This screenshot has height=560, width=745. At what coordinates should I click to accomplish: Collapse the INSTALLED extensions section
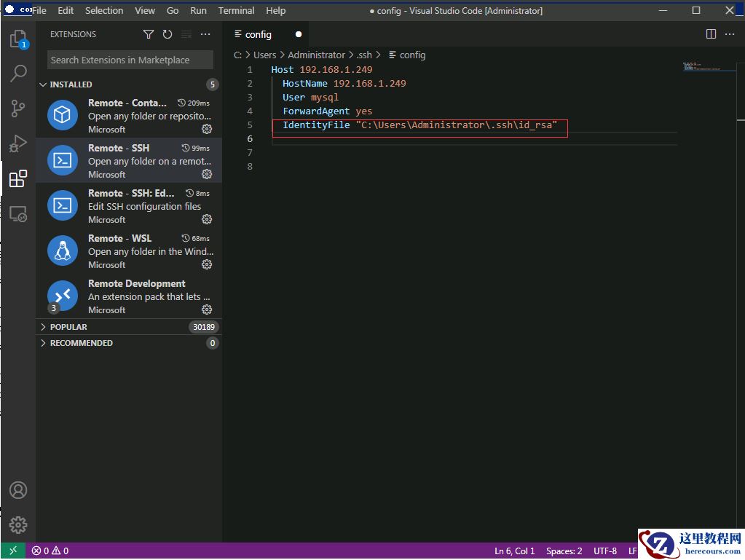click(x=43, y=84)
